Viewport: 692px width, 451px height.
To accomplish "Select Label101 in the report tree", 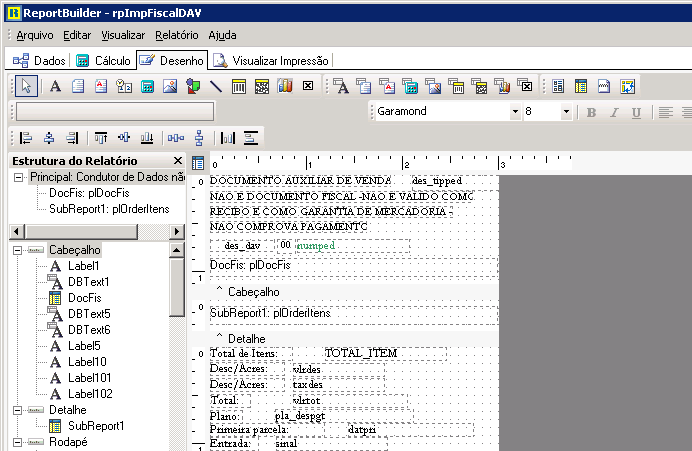I will [x=90, y=378].
